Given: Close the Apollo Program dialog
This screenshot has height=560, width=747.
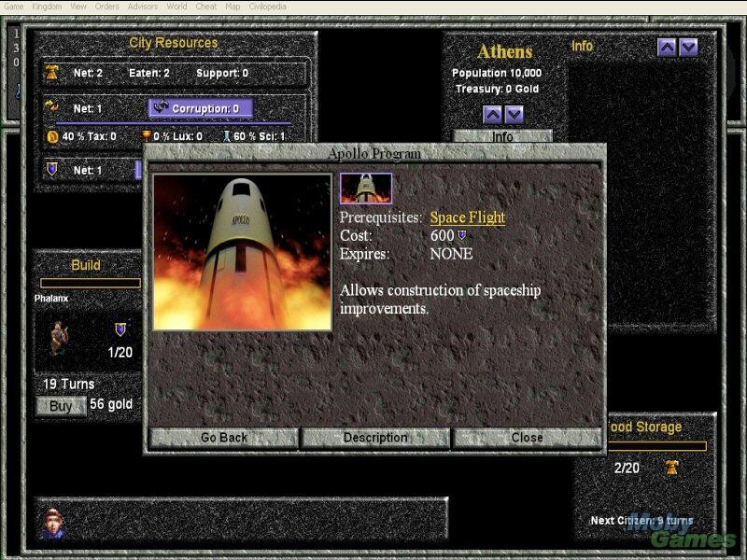Looking at the screenshot, I should [x=527, y=438].
